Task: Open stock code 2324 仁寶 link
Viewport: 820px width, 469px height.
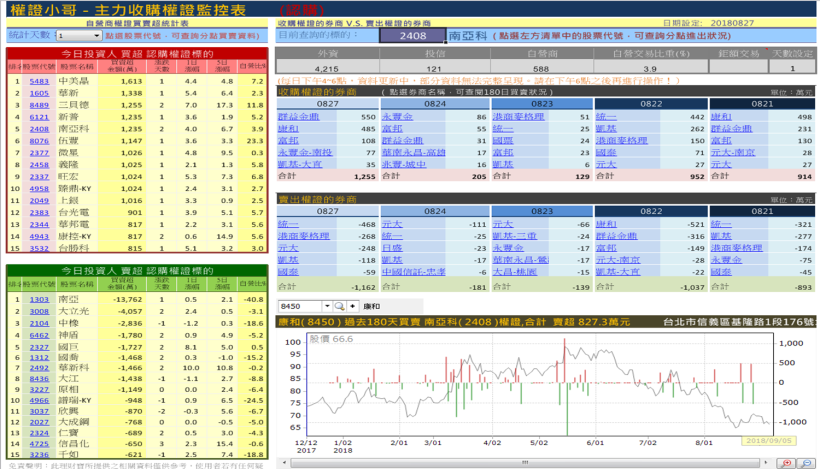Action: coord(39,433)
